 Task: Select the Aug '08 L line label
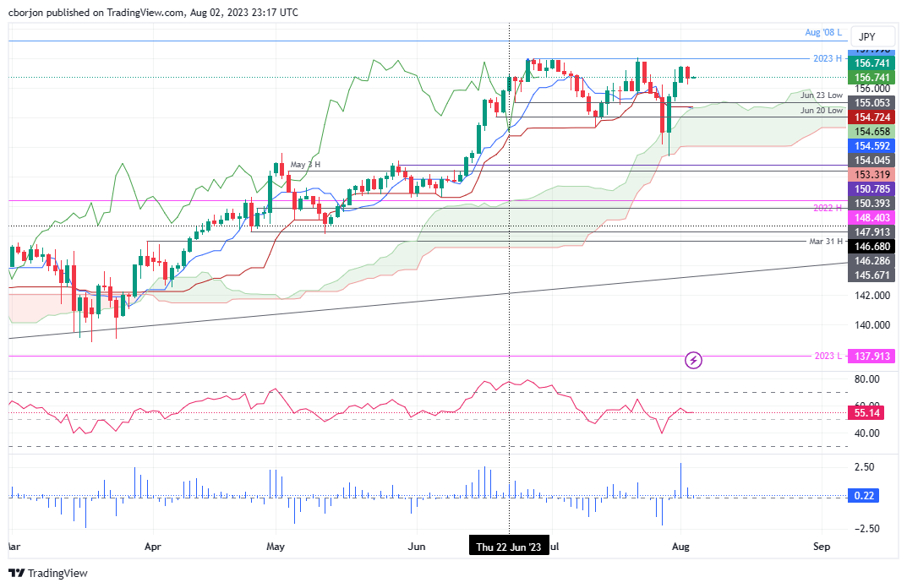823,32
